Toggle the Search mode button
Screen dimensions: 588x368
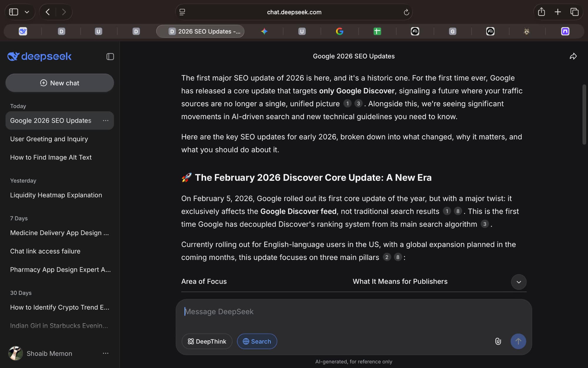(257, 341)
